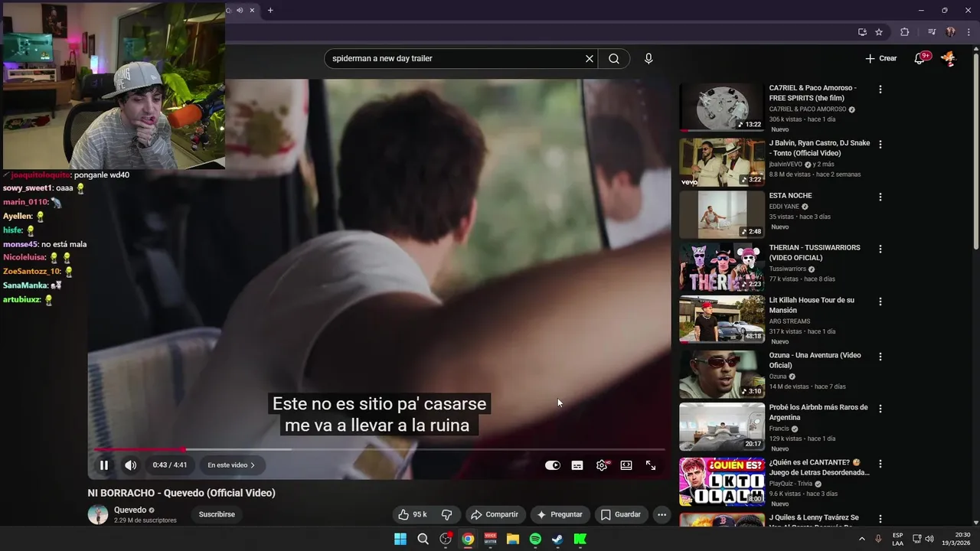Open Chrome media controls icon

coord(932,32)
